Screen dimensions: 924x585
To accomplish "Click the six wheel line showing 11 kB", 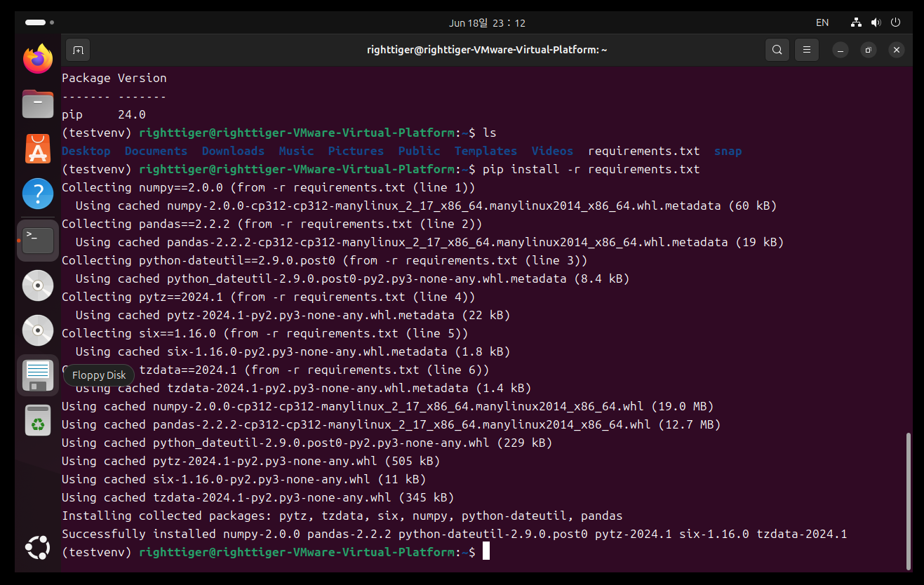I will 244,479.
